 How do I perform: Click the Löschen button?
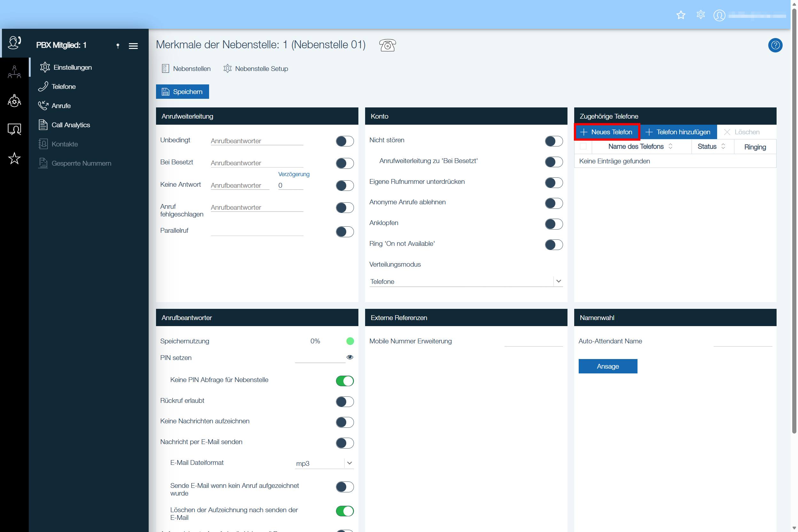click(741, 132)
